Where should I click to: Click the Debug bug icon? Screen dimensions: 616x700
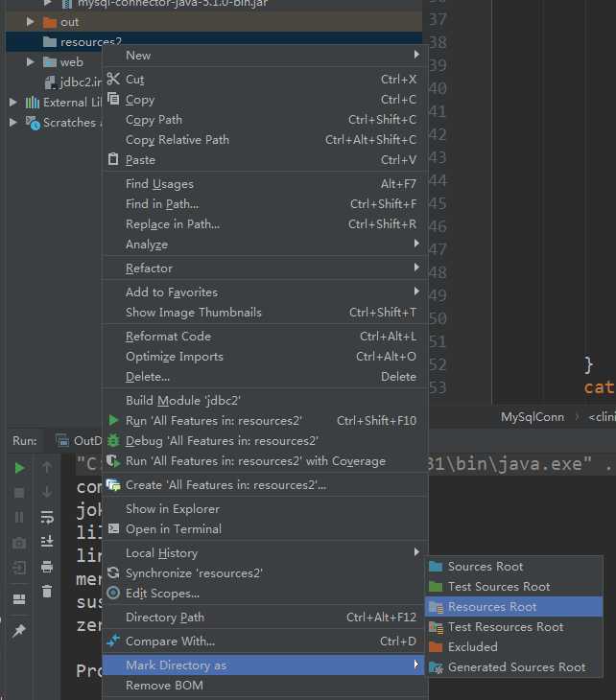pyautogui.click(x=113, y=440)
